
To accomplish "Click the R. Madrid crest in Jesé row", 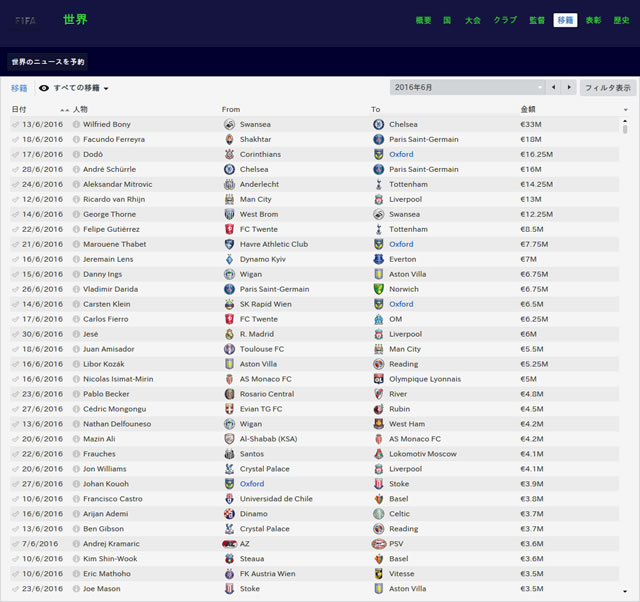I will [229, 334].
